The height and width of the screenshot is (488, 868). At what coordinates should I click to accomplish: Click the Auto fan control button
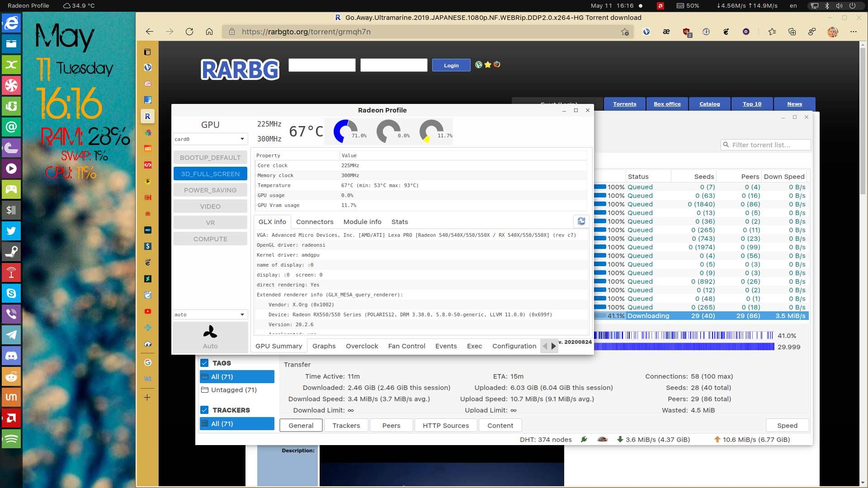(x=210, y=337)
